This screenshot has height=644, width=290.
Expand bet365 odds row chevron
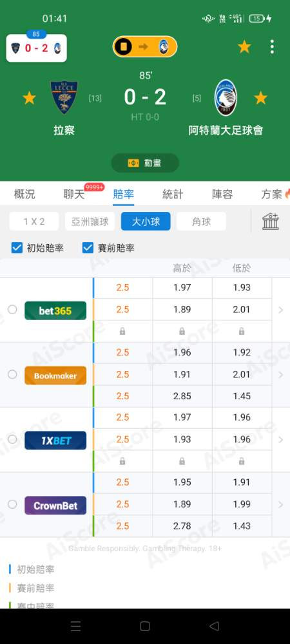(281, 310)
